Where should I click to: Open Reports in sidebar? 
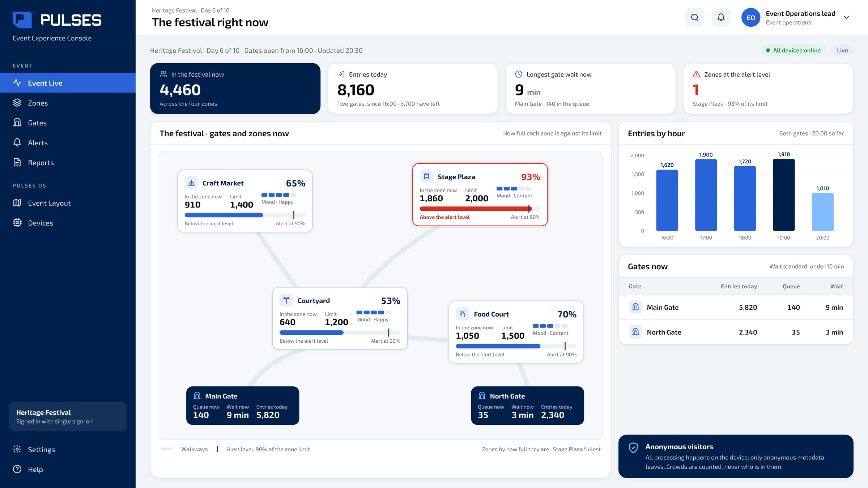(x=68, y=162)
